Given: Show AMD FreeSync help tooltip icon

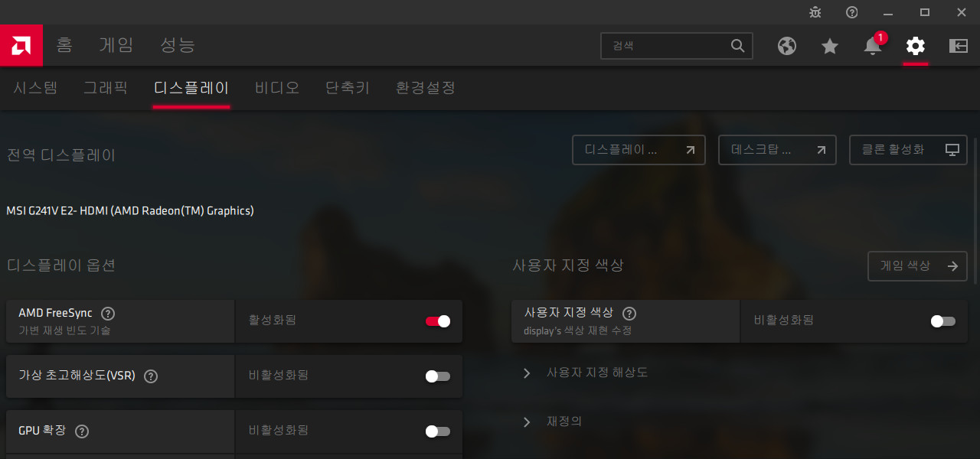Looking at the screenshot, I should [x=108, y=313].
